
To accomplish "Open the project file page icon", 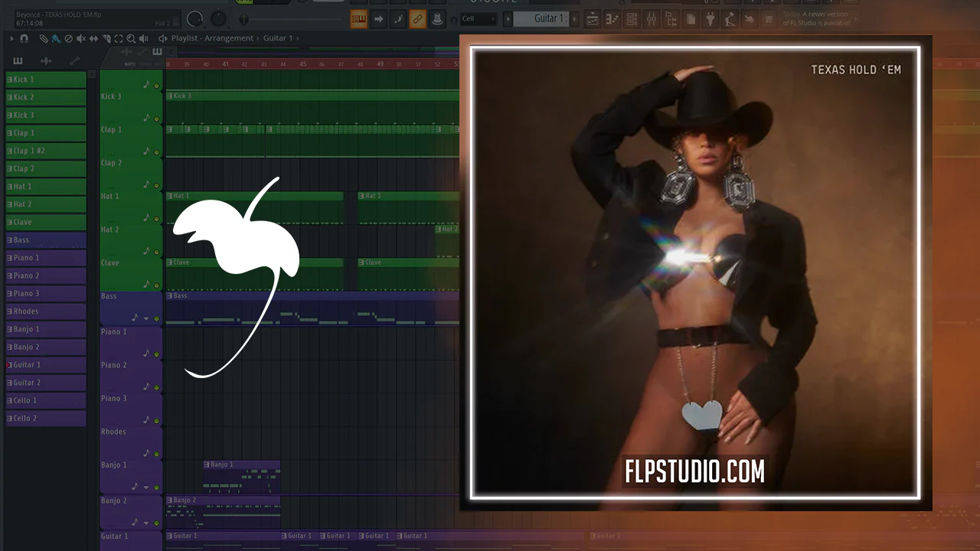I will coord(691,19).
